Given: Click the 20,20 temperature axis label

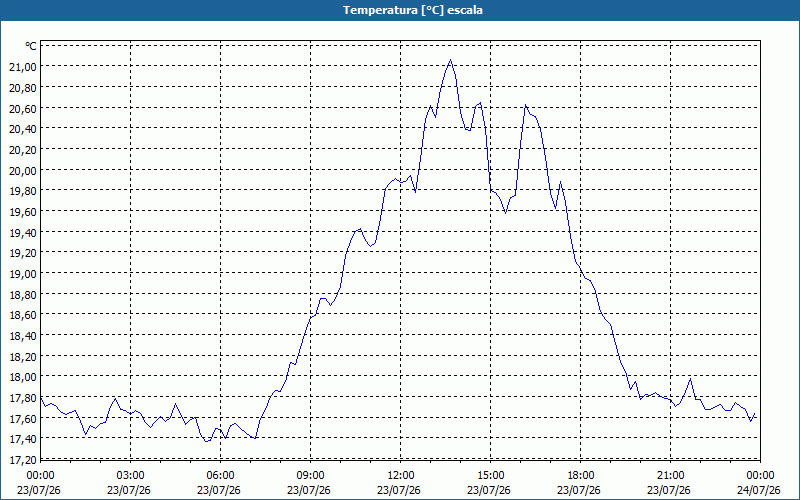Looking at the screenshot, I should (23, 149).
